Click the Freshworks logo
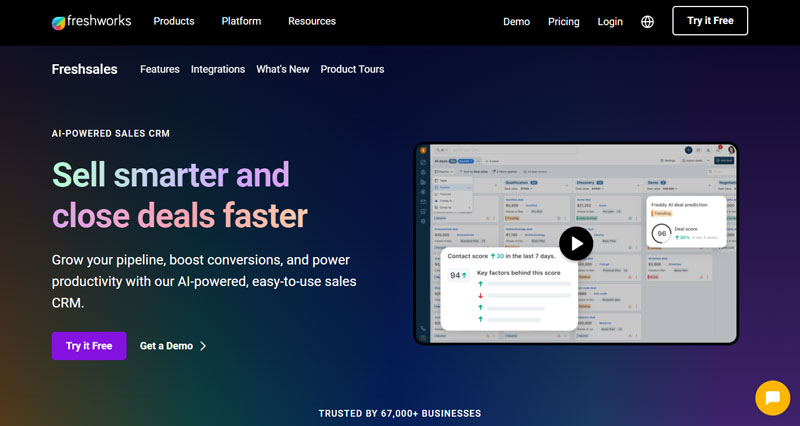800x426 pixels. (91, 21)
